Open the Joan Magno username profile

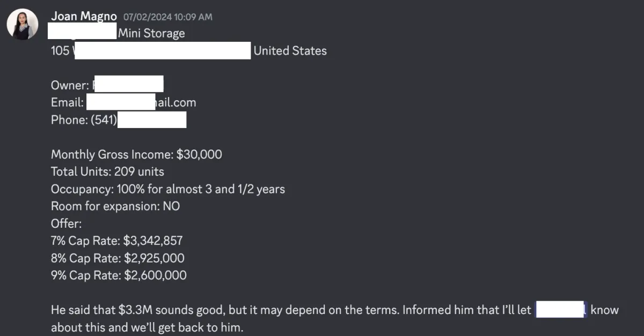pyautogui.click(x=84, y=16)
